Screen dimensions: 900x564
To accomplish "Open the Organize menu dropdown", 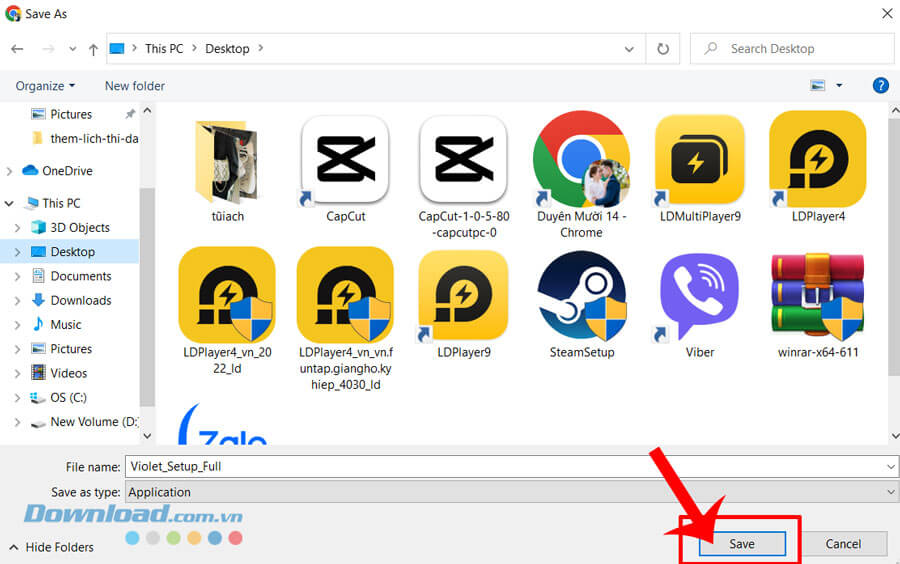I will coord(45,86).
